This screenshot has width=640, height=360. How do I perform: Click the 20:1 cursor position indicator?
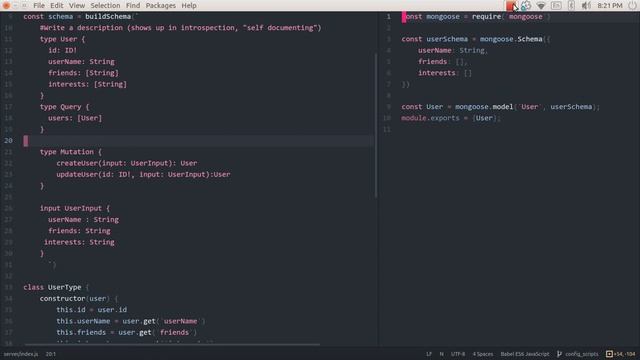(x=51, y=354)
